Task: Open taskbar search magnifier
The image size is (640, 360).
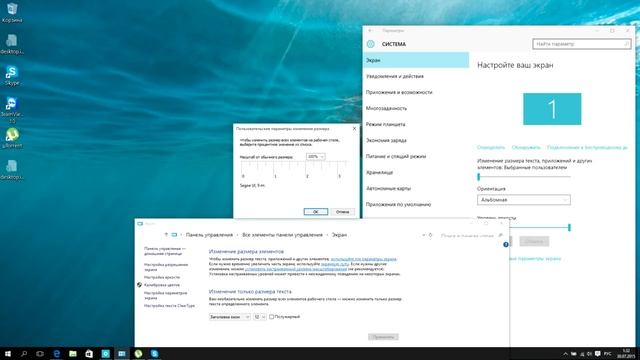Action: click(24, 354)
